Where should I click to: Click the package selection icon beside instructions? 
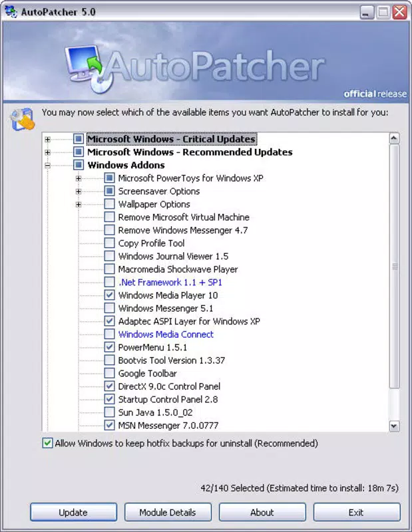click(x=23, y=119)
